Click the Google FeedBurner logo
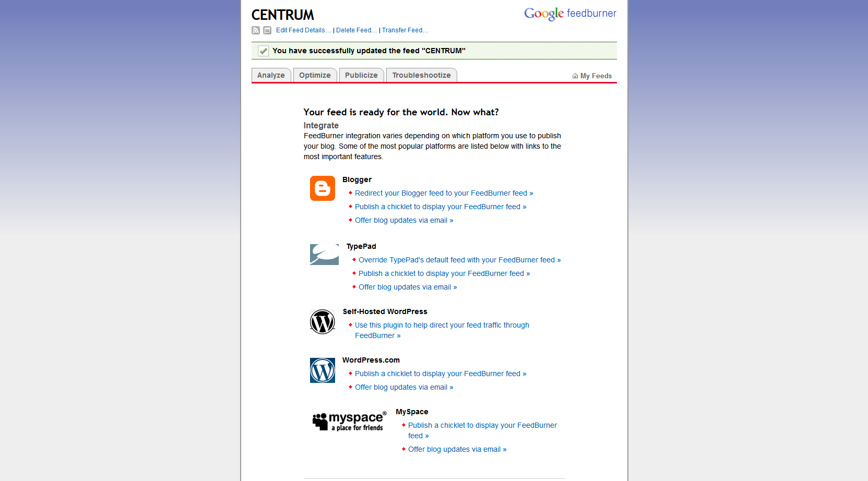 570,14
